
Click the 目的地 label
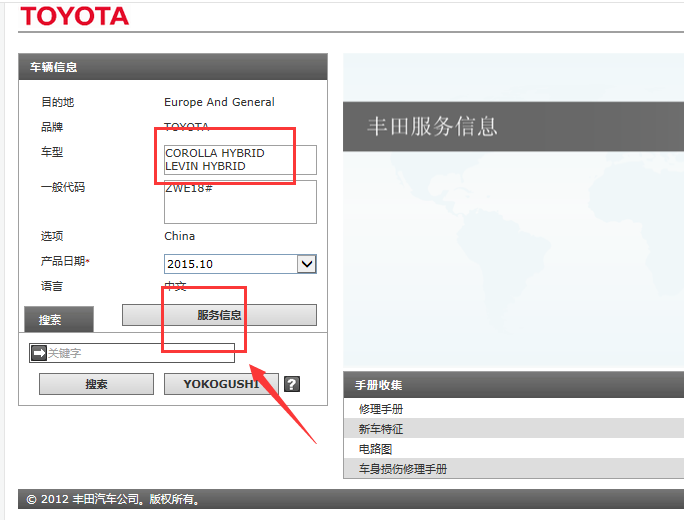57,102
